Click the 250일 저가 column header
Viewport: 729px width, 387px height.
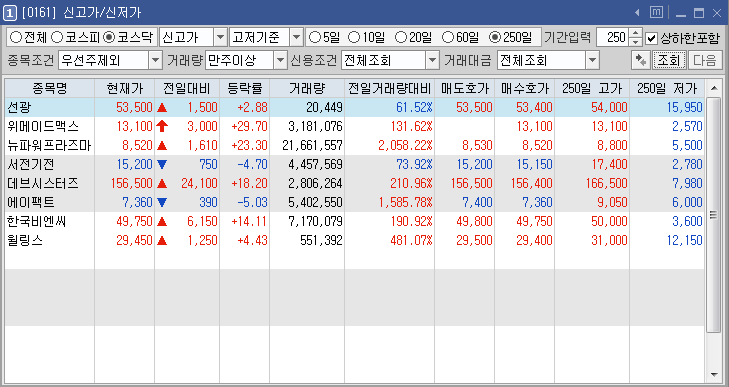[x=667, y=88]
